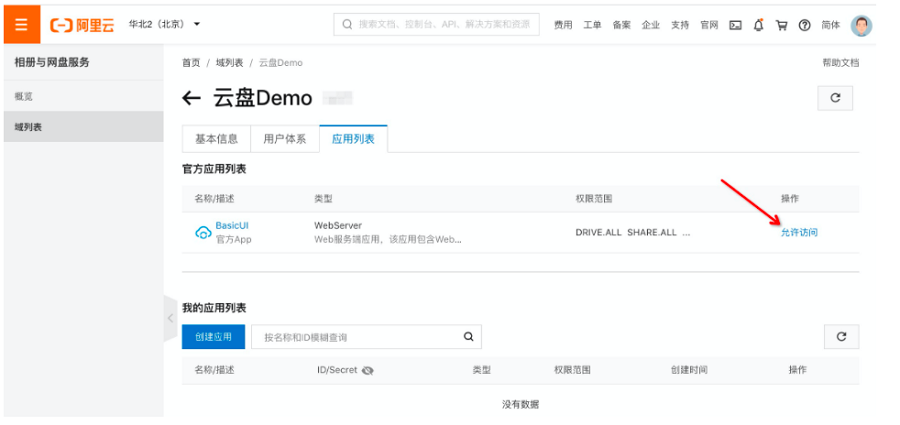Click the user avatar
Screen dimensions: 900x425
pyautogui.click(x=860, y=25)
